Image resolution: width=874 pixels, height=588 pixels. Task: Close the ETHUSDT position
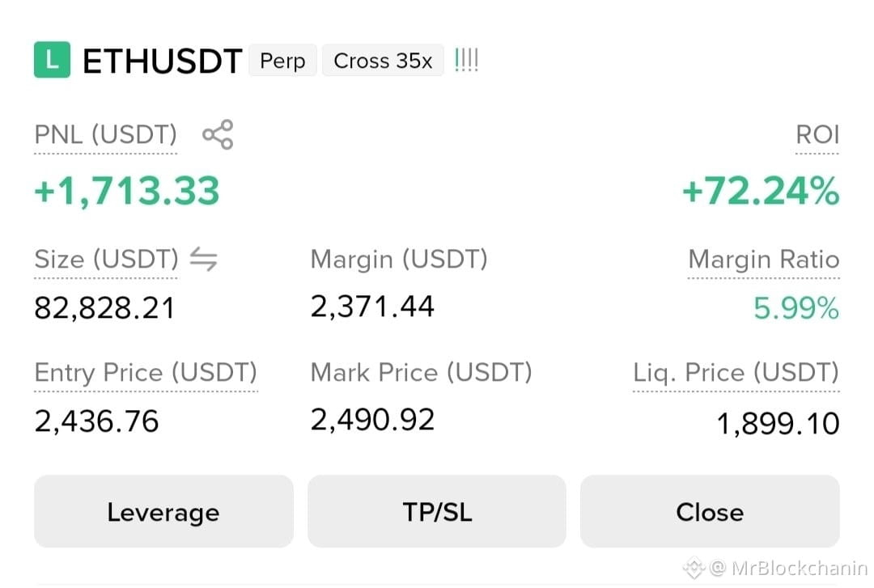[710, 511]
